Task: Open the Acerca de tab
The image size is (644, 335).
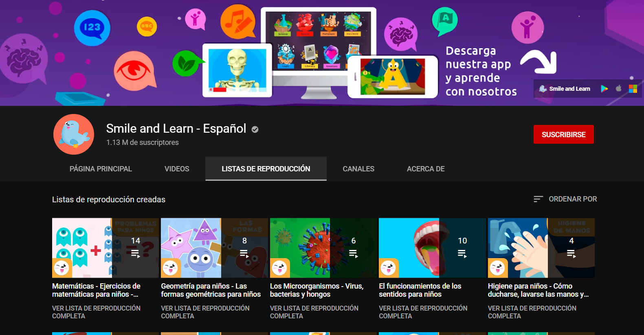Action: click(426, 169)
